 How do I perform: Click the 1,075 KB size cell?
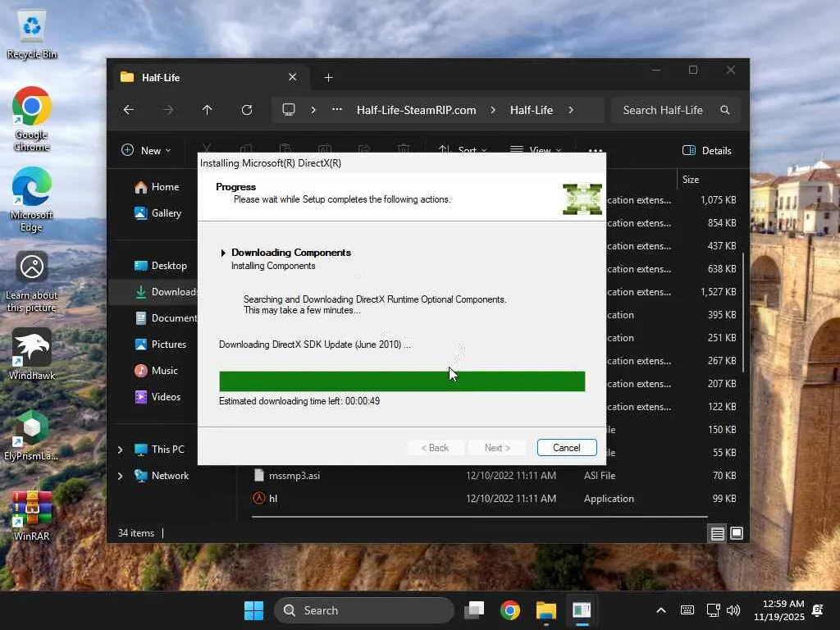719,200
